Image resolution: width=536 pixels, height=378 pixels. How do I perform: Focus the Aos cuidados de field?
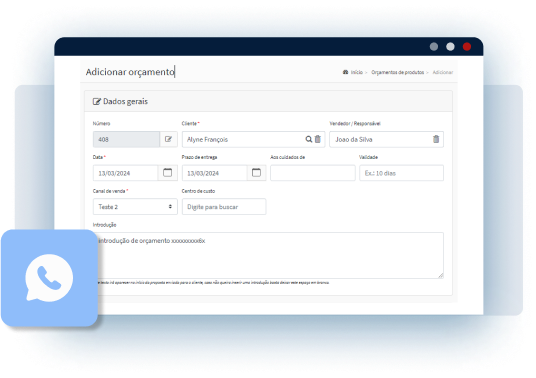point(313,173)
